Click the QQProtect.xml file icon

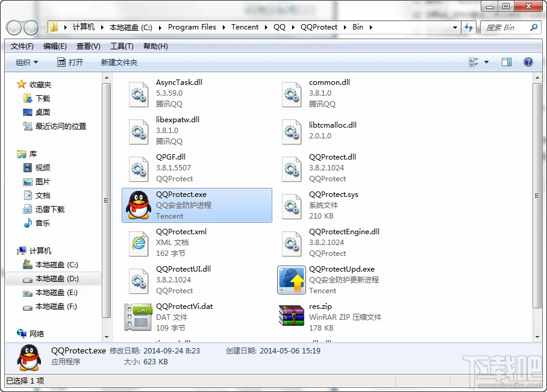(138, 243)
